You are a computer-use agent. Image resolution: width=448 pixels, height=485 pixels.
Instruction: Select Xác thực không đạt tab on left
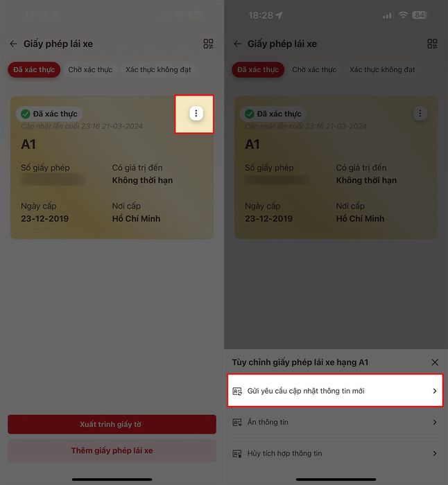pos(158,69)
